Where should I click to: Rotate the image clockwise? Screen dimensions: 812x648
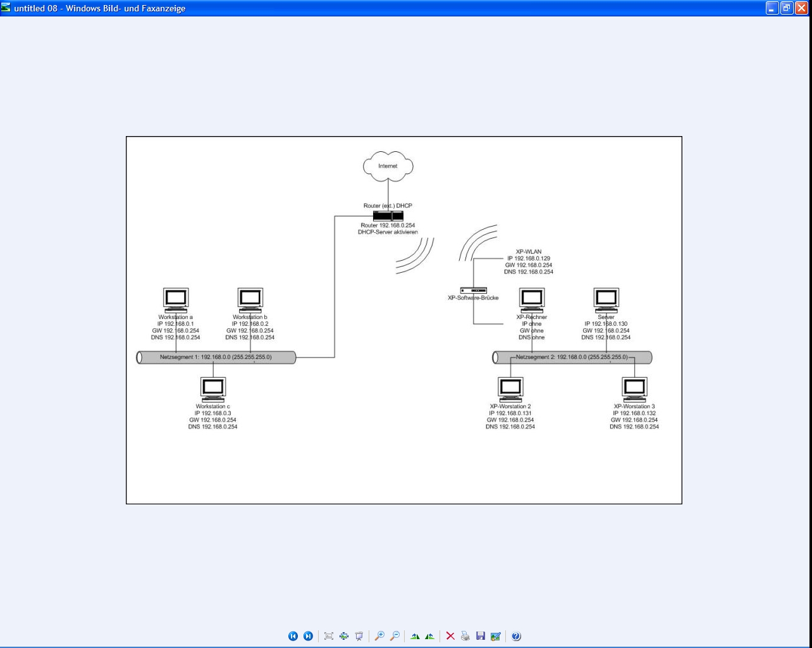coord(415,636)
